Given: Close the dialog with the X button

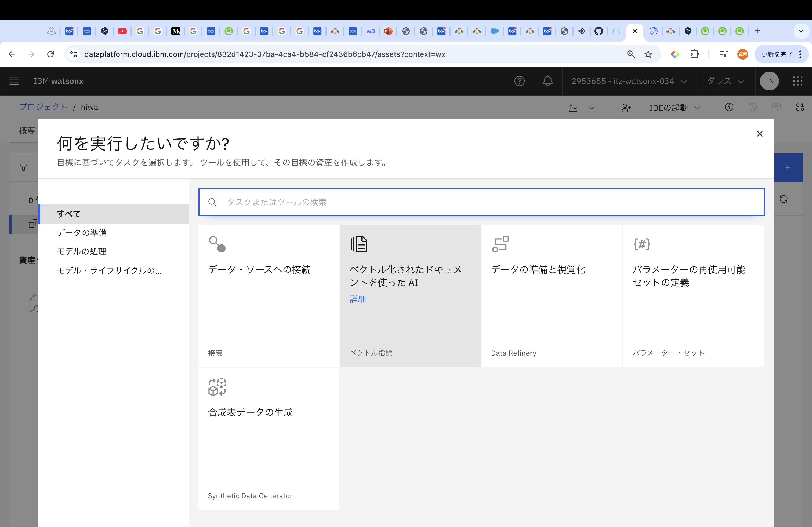Looking at the screenshot, I should (x=759, y=134).
